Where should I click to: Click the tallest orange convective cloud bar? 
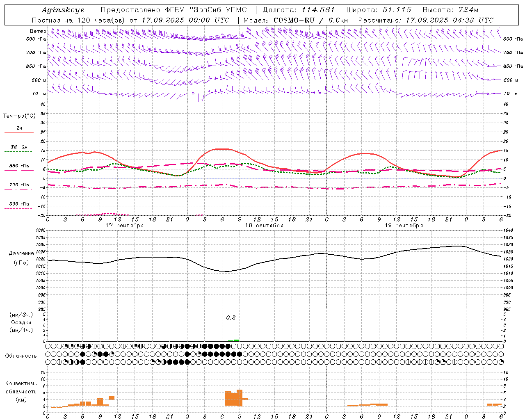[x=240, y=397]
